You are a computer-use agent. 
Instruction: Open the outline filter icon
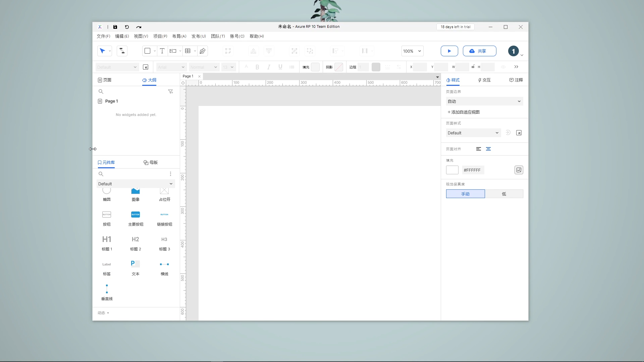(170, 92)
